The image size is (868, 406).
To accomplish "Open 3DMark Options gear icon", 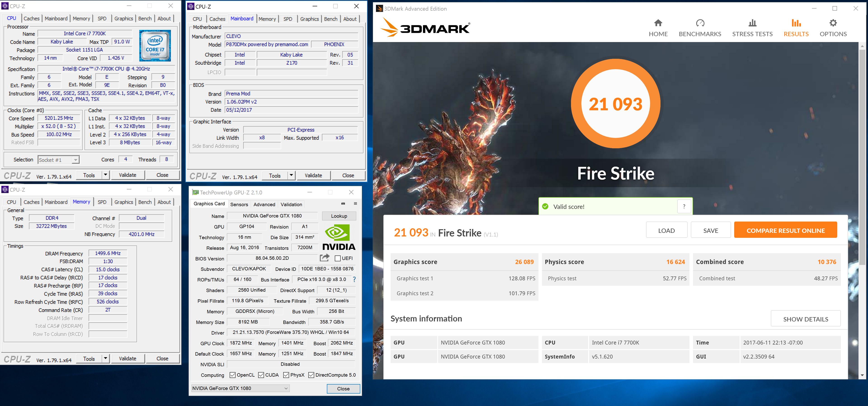I will (833, 23).
